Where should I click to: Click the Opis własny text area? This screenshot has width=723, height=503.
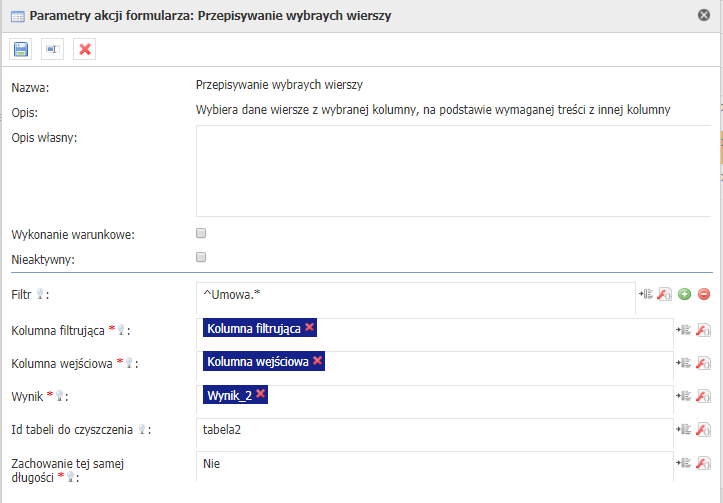(x=452, y=170)
